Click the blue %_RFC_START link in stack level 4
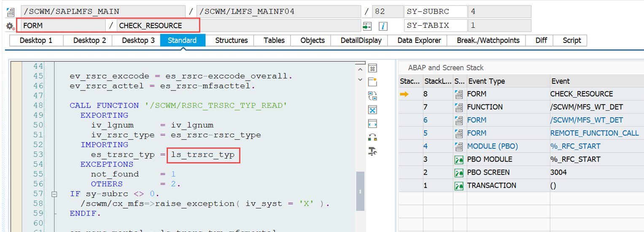644x232 pixels. coord(575,146)
